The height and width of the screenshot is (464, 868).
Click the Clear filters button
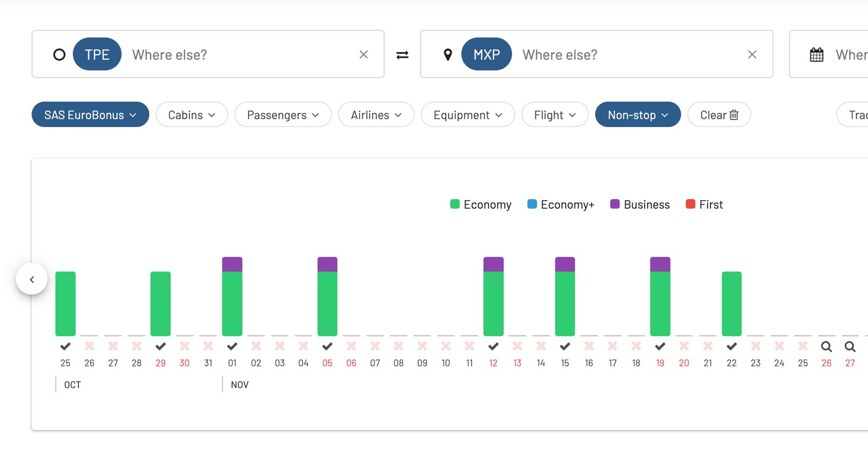(x=719, y=115)
